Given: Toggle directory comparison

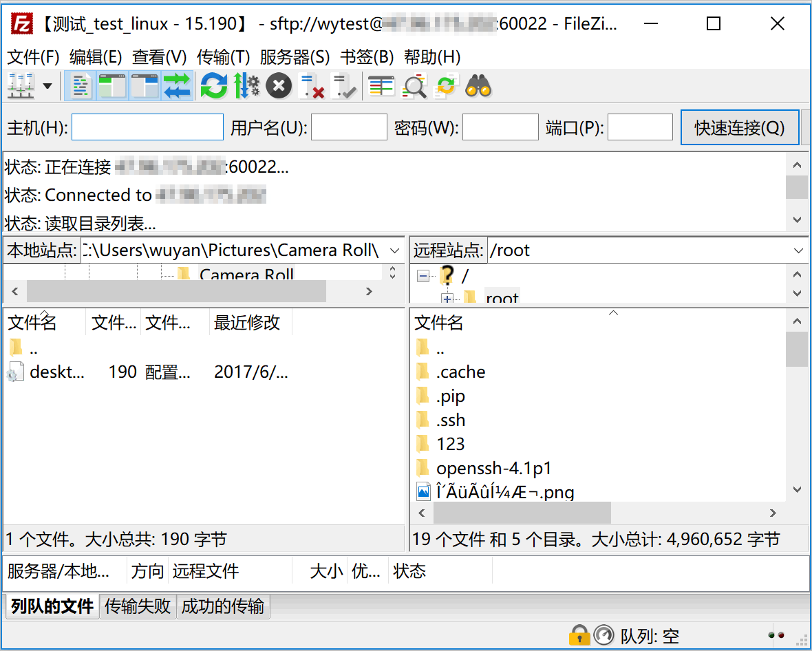Looking at the screenshot, I should click(414, 86).
